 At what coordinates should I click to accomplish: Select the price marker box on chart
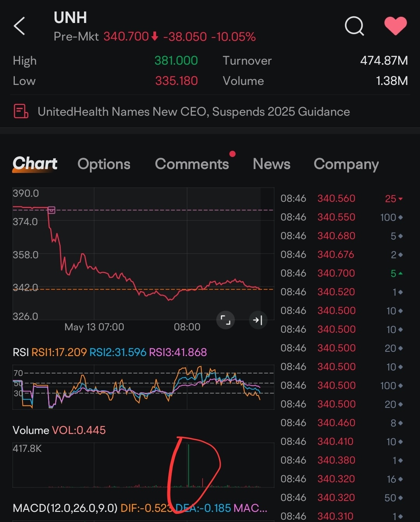(x=51, y=210)
